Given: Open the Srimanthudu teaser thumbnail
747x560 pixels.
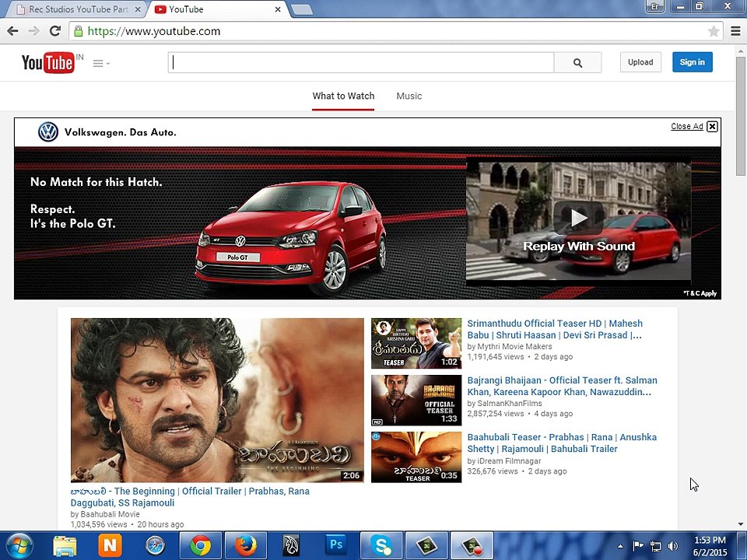Looking at the screenshot, I should pos(416,343).
